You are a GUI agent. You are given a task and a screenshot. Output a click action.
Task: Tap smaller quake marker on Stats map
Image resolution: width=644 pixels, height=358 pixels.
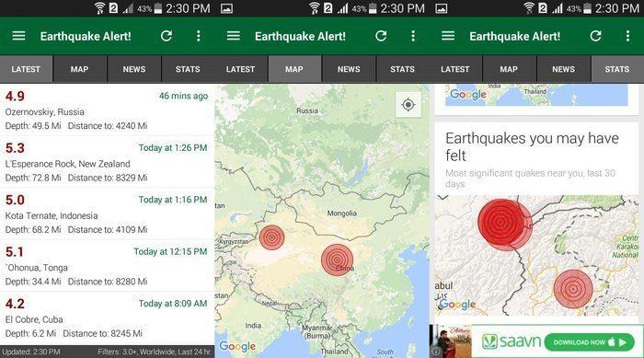click(x=573, y=289)
